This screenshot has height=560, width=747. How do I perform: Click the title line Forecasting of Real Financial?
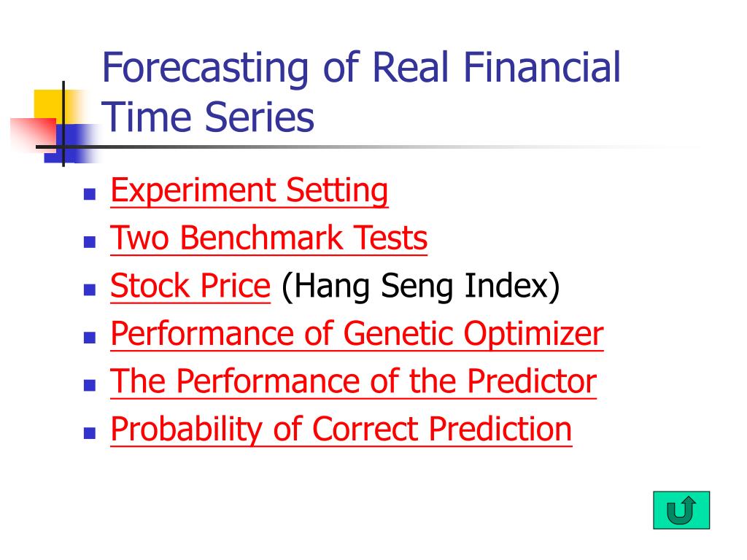(362, 68)
